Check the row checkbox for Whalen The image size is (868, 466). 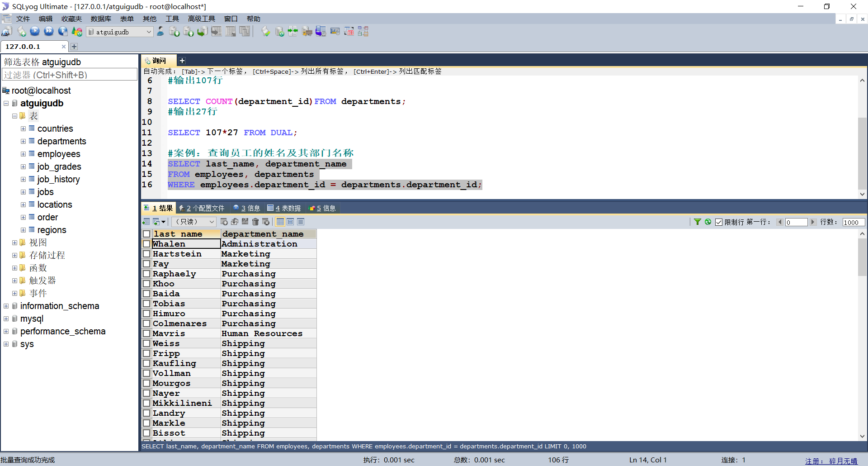pyautogui.click(x=146, y=244)
